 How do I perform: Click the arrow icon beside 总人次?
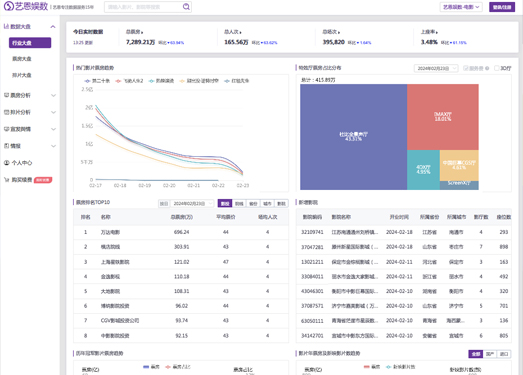(x=240, y=32)
